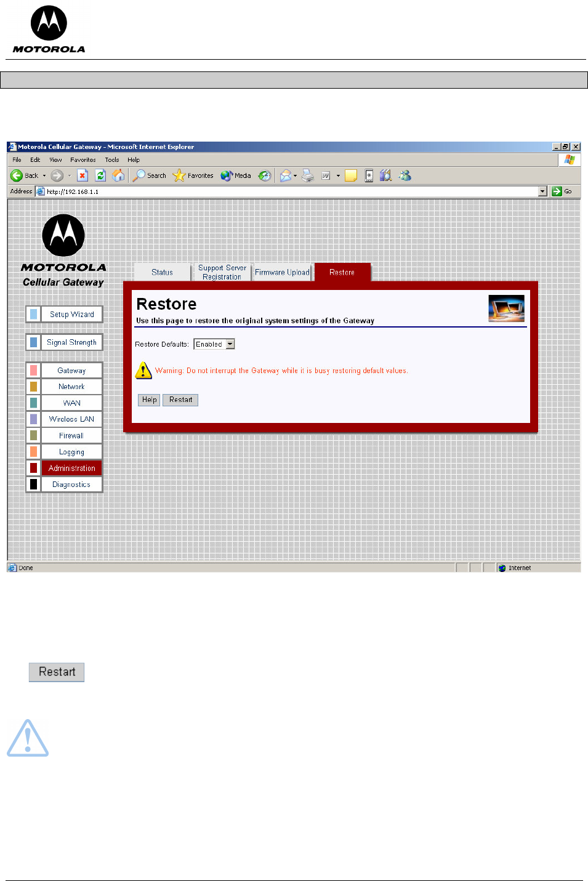Expand the Back button history arrow
The image size is (588, 881).
click(44, 175)
